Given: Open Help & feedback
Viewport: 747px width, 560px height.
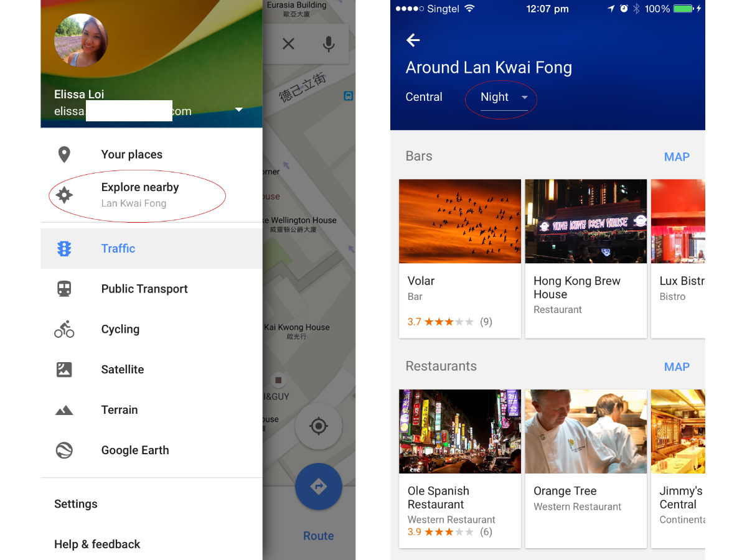Looking at the screenshot, I should click(x=97, y=544).
